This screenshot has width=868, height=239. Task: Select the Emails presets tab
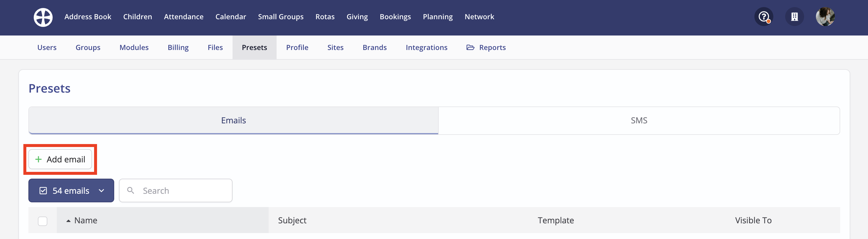pyautogui.click(x=233, y=120)
